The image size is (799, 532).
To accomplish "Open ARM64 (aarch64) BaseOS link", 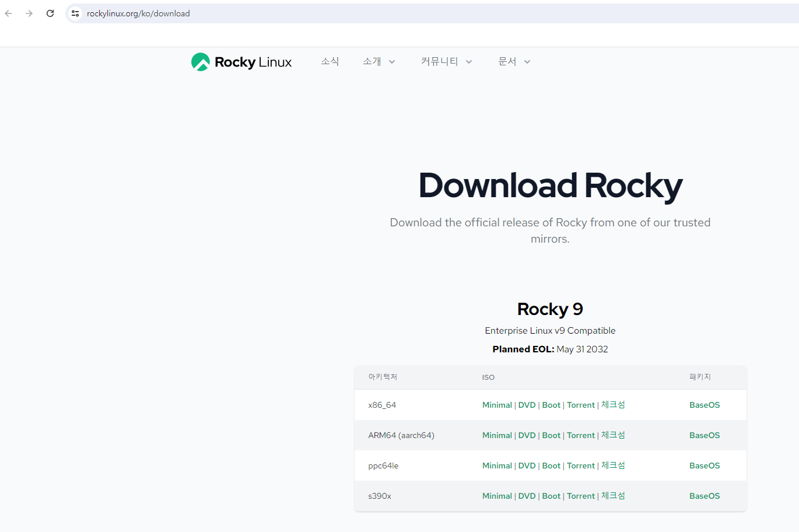I will click(705, 435).
